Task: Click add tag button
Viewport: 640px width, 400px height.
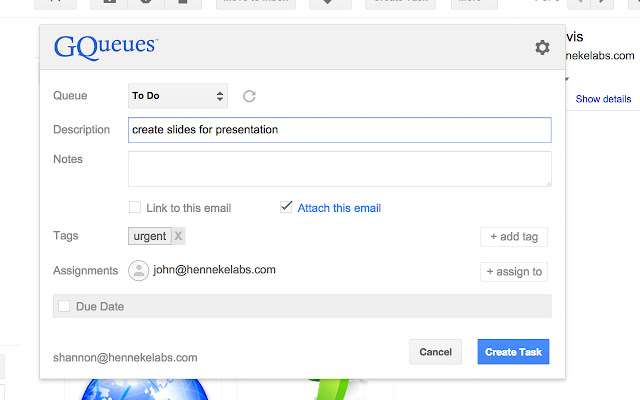Action: pyautogui.click(x=514, y=237)
